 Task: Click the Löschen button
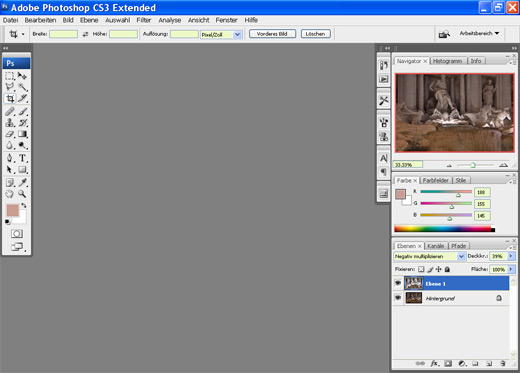(x=315, y=34)
